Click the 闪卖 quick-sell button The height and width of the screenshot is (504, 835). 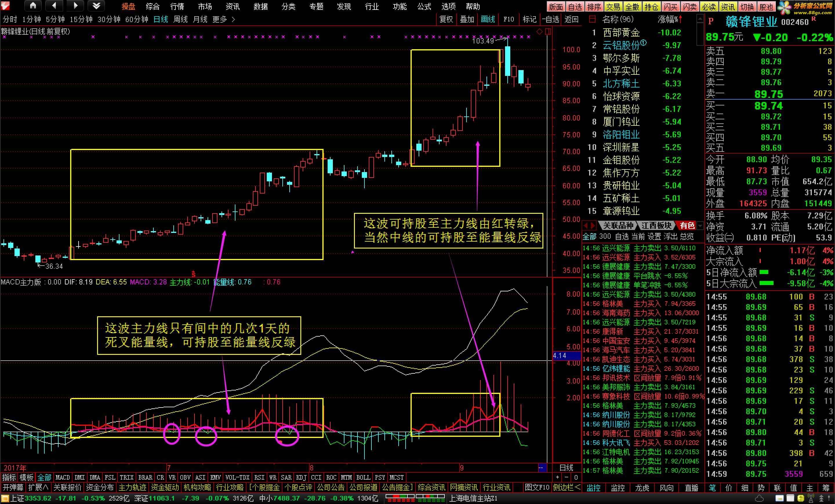[x=690, y=6]
